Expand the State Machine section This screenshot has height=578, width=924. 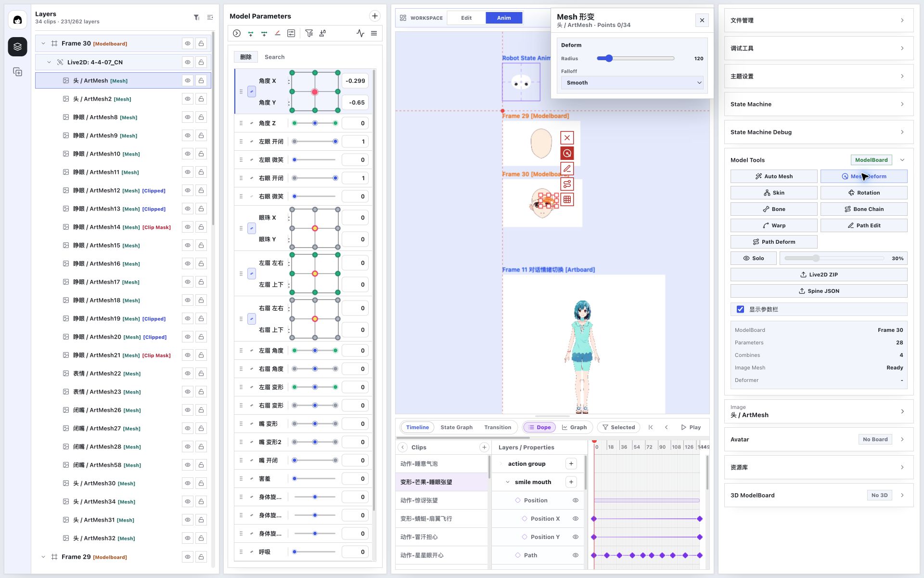click(x=819, y=104)
